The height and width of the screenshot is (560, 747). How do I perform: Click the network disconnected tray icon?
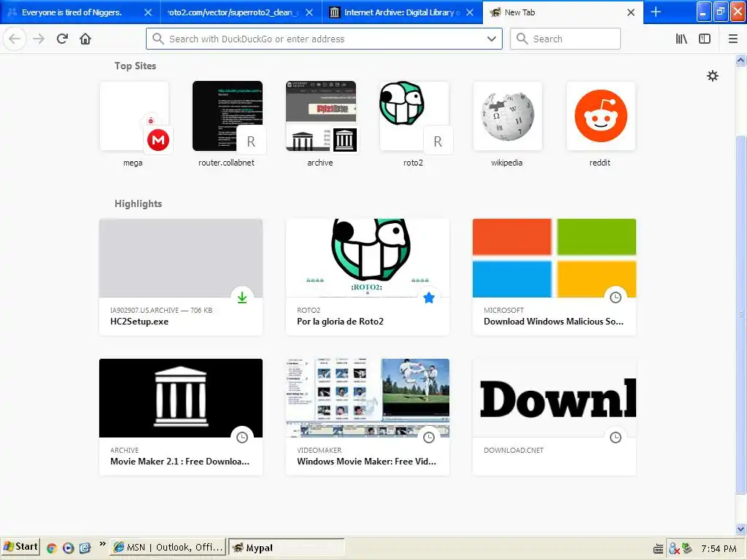[673, 549]
